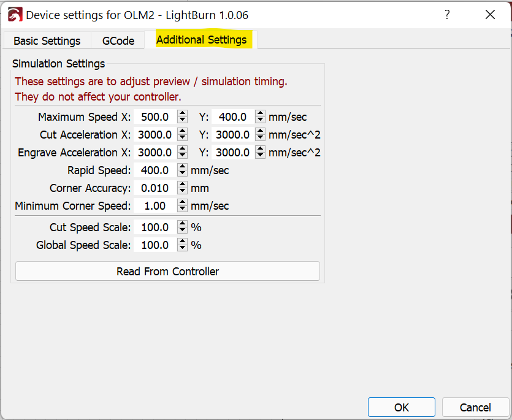Increase Cut Speed Scale percentage
Screen dimensions: 512x420
click(183, 224)
